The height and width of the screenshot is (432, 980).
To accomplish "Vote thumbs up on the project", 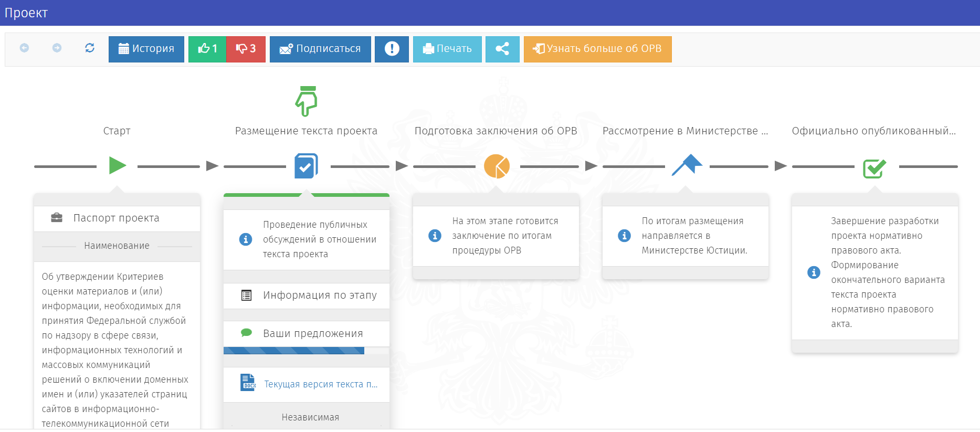I will coord(207,49).
